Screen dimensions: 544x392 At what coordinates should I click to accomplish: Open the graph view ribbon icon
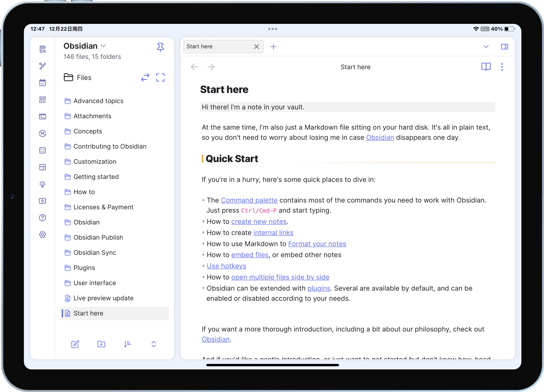click(43, 66)
